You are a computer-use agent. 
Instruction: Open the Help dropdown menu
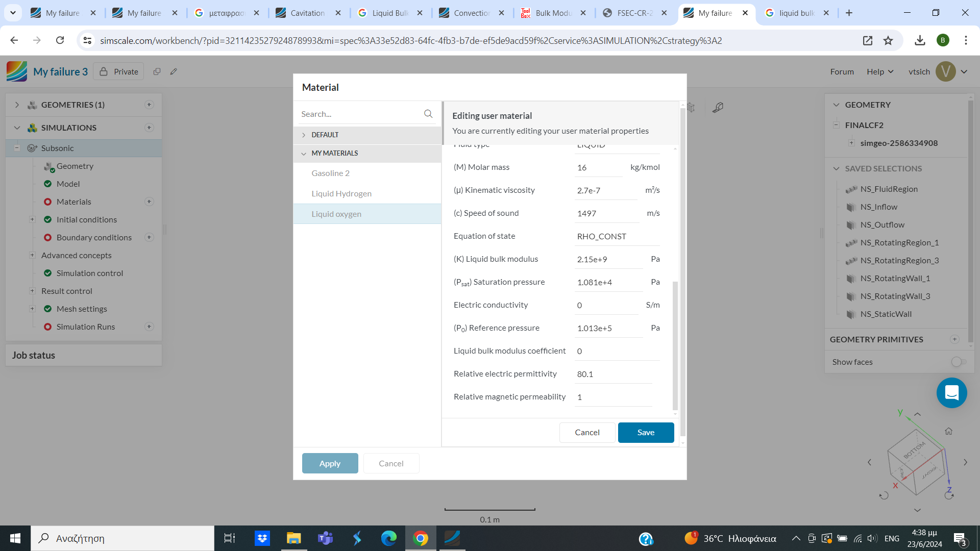coord(880,71)
